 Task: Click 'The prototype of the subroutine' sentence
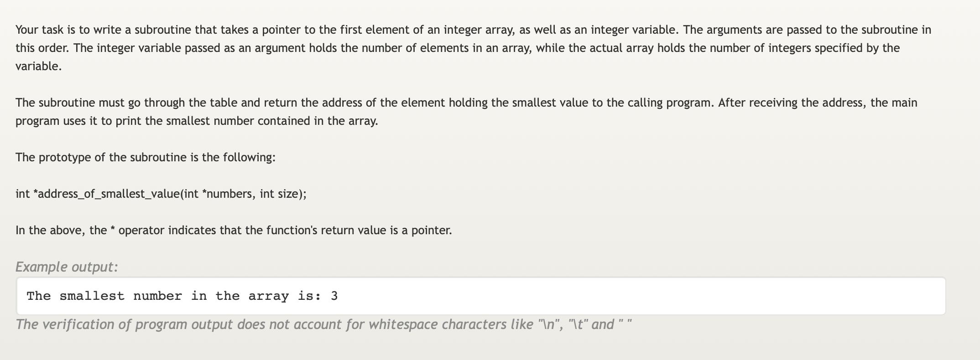(145, 158)
